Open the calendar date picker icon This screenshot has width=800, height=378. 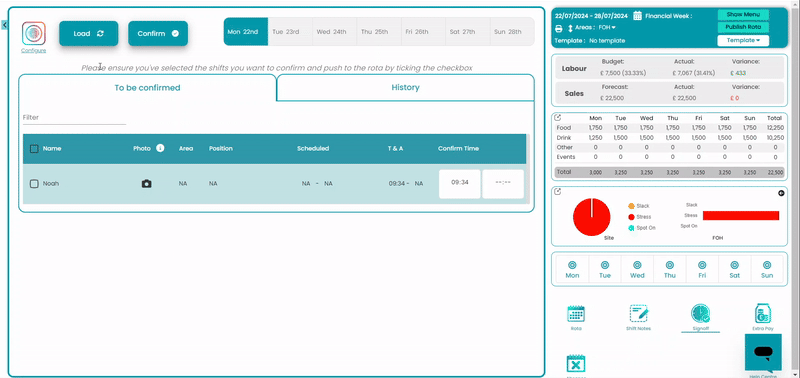point(638,16)
